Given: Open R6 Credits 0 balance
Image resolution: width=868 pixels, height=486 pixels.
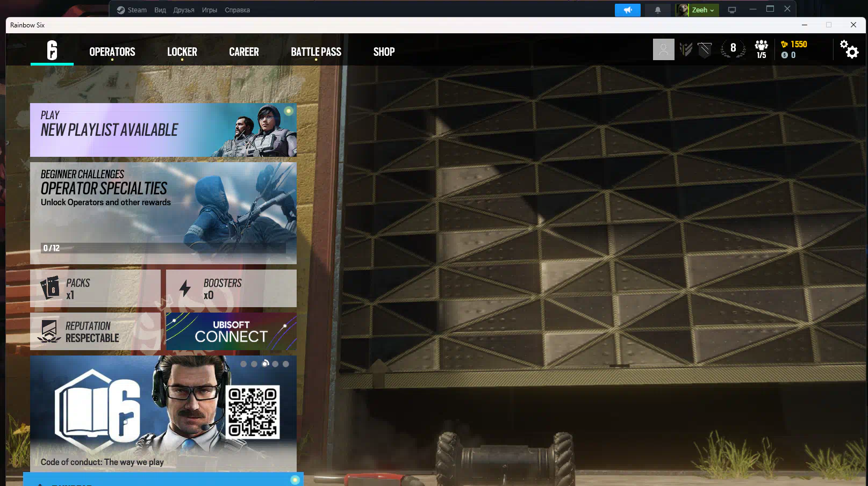Looking at the screenshot, I should pos(788,55).
